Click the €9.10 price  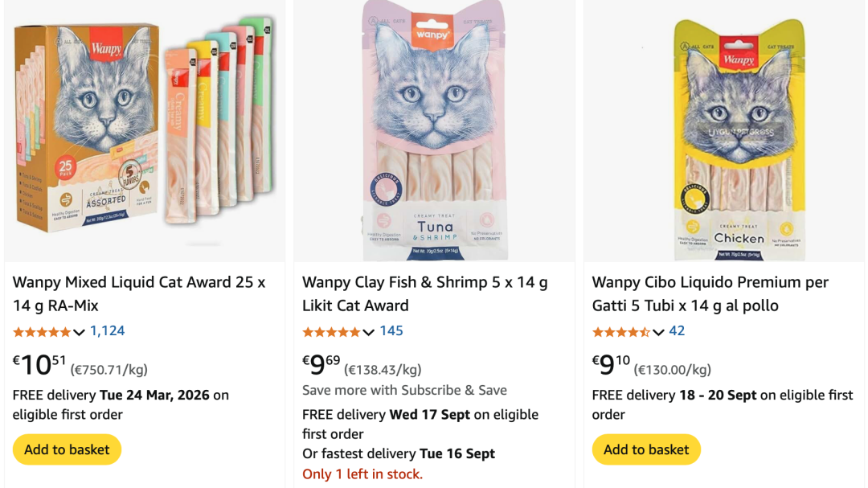coord(611,365)
